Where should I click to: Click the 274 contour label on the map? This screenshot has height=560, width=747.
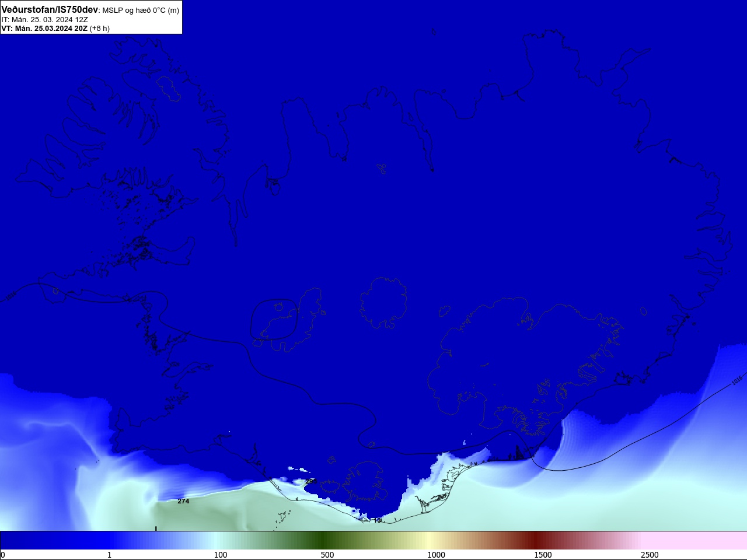183,501
